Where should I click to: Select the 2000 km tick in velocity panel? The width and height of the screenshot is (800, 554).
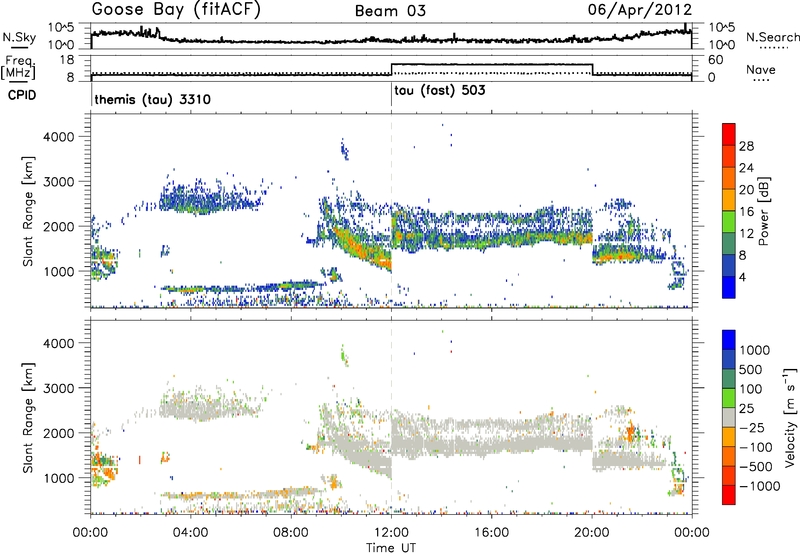coord(58,433)
